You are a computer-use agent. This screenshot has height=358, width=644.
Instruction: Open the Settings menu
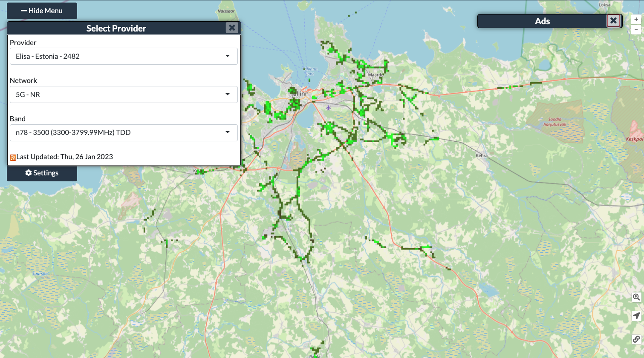click(42, 173)
